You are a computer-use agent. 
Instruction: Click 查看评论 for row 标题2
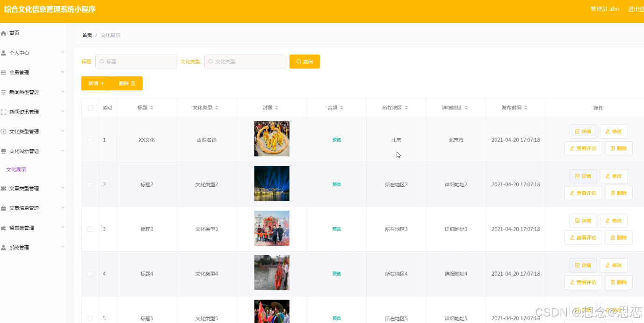[583, 193]
